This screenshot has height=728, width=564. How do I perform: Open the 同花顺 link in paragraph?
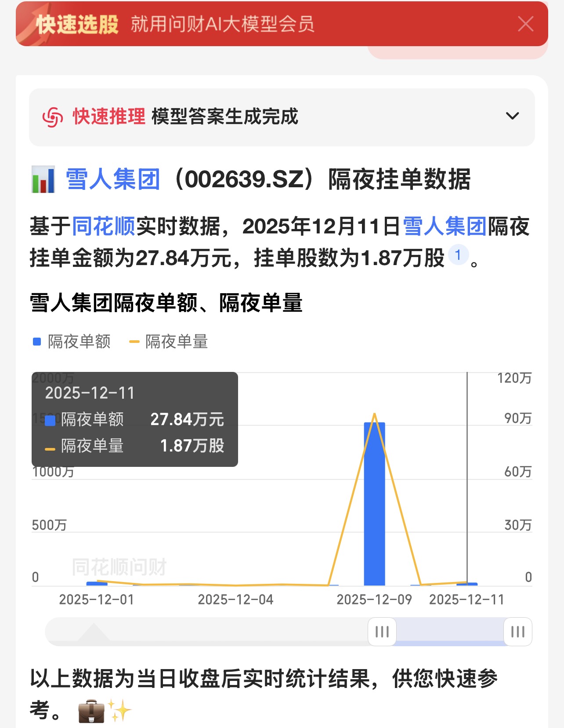pos(104,226)
